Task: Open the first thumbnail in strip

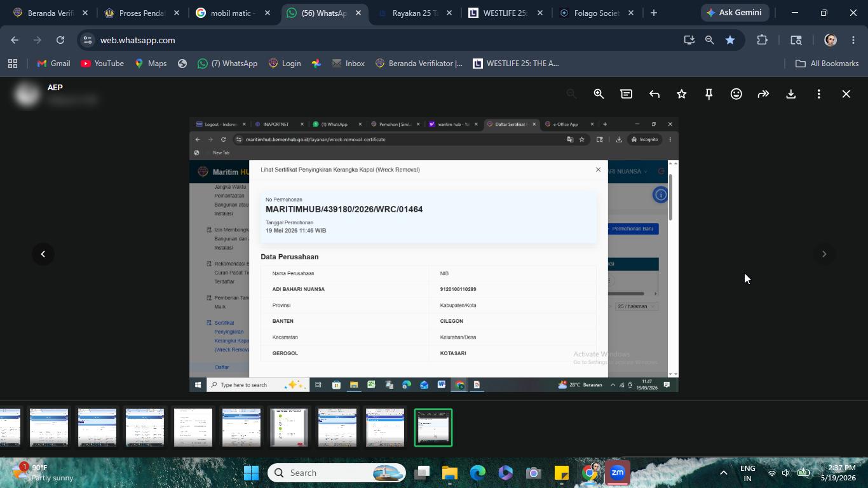Action: click(x=10, y=428)
